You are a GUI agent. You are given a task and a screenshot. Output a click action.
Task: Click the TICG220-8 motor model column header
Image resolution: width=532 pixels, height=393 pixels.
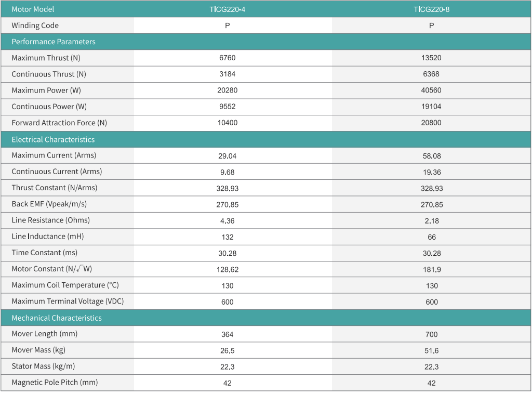point(431,9)
